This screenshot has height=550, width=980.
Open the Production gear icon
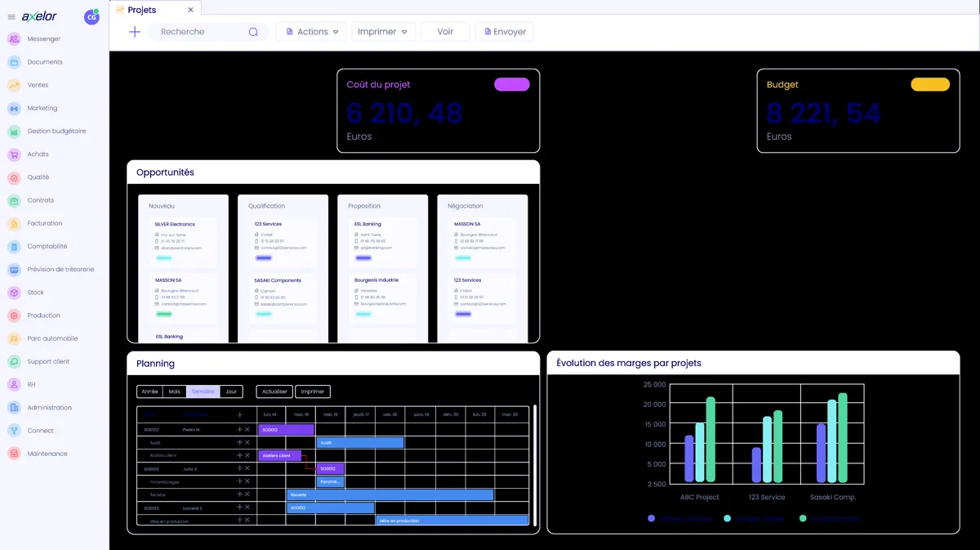[x=14, y=315]
